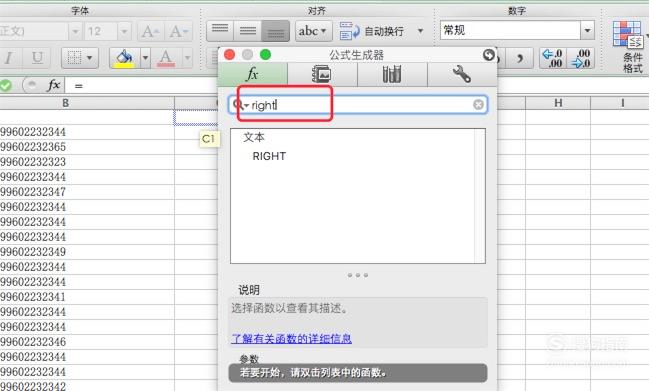Click the wrap text icon

[349, 31]
